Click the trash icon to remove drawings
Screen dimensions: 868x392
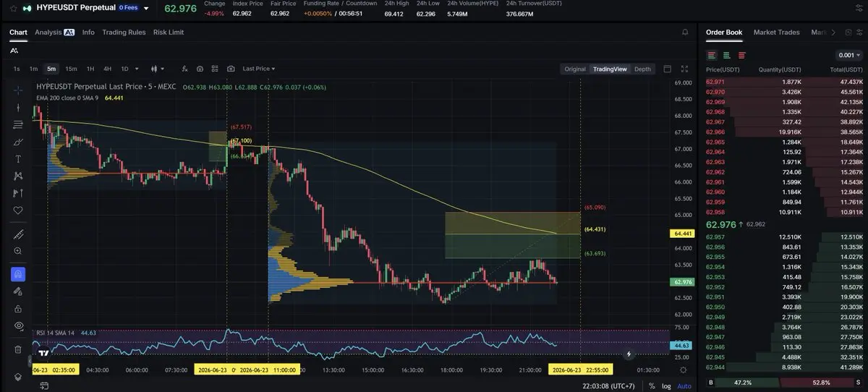coord(18,349)
